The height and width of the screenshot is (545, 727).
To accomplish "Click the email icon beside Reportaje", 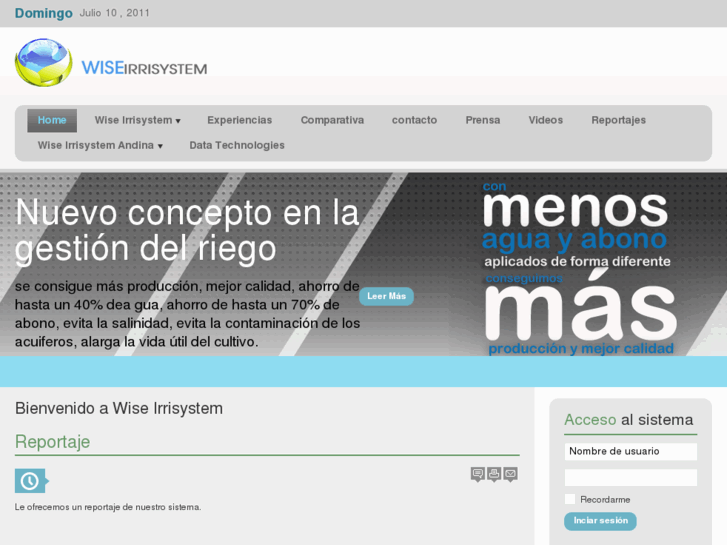I will pos(510,474).
